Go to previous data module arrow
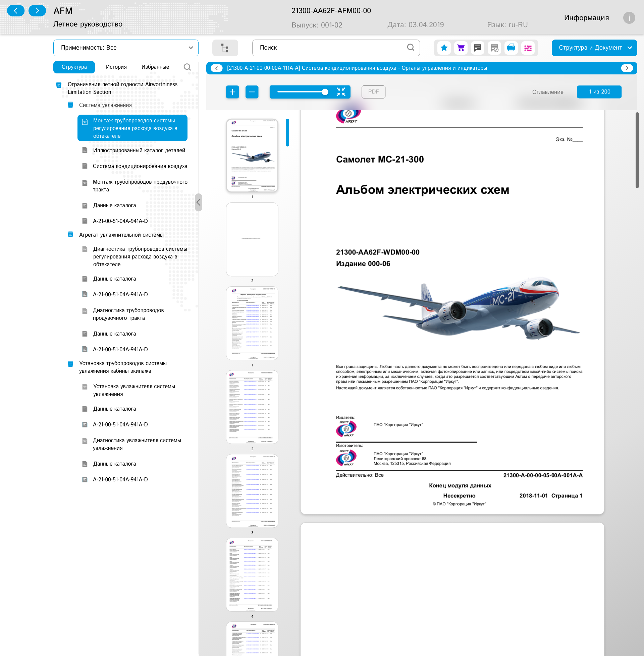 point(216,68)
